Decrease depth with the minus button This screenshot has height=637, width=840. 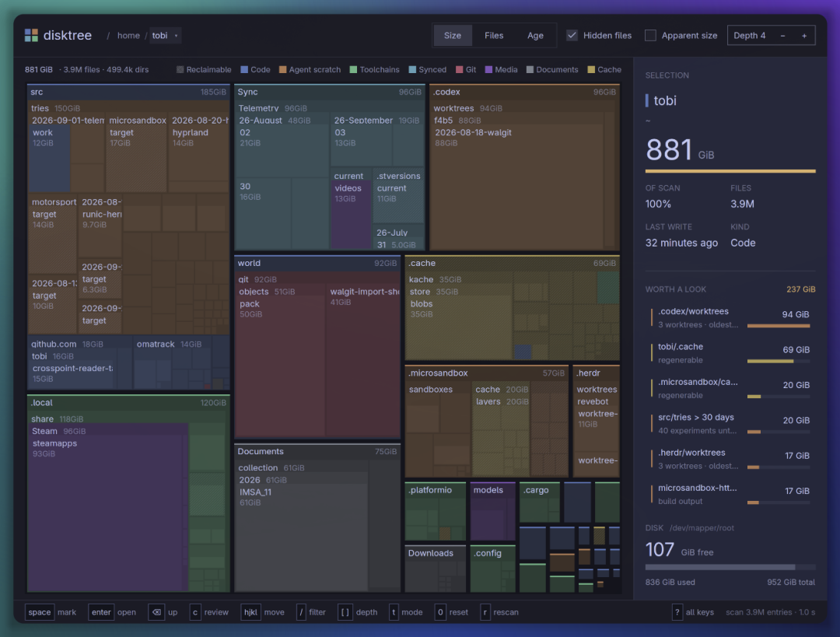[x=782, y=35]
